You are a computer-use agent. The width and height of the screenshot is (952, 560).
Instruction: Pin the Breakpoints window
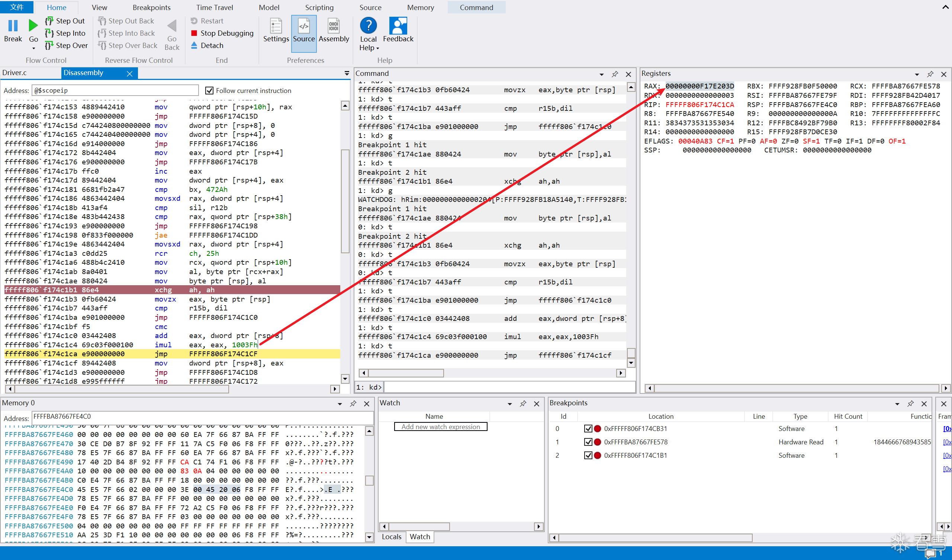[911, 403]
